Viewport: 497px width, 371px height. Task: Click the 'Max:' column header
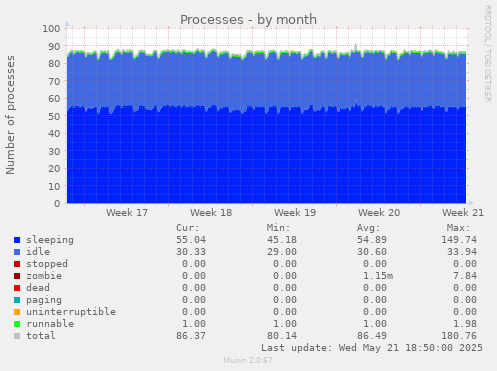pyautogui.click(x=458, y=228)
